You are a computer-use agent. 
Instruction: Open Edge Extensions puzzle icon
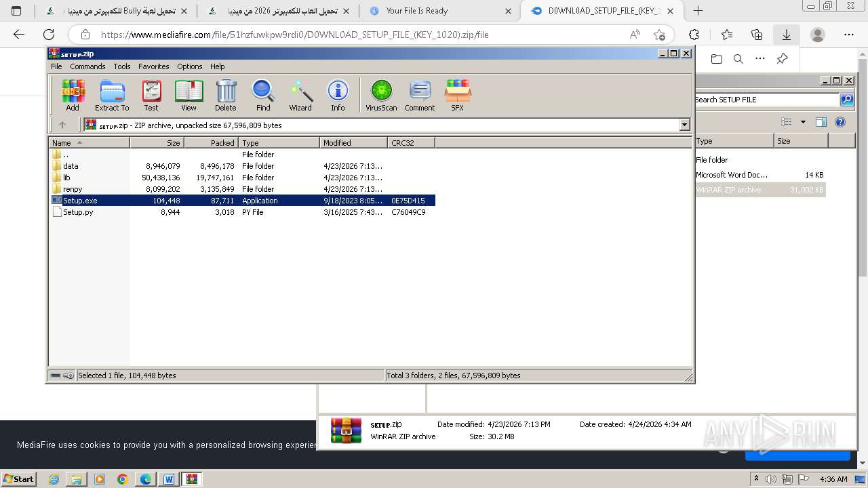(x=694, y=35)
